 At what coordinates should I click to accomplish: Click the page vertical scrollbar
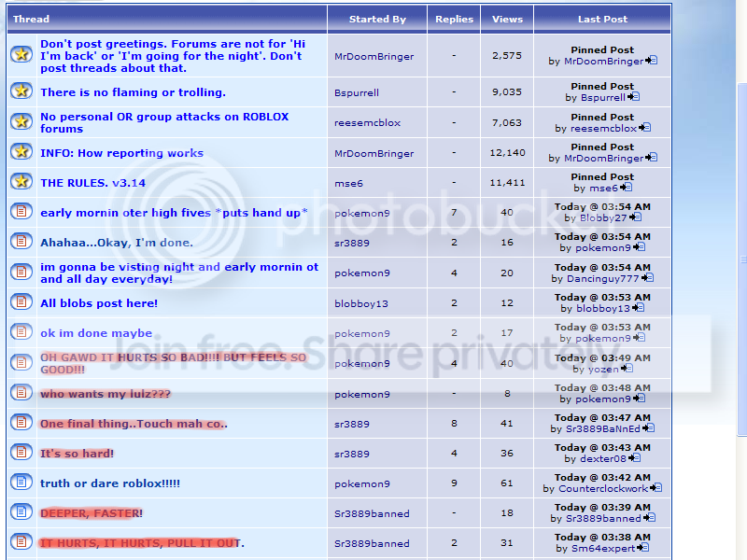tap(741, 259)
